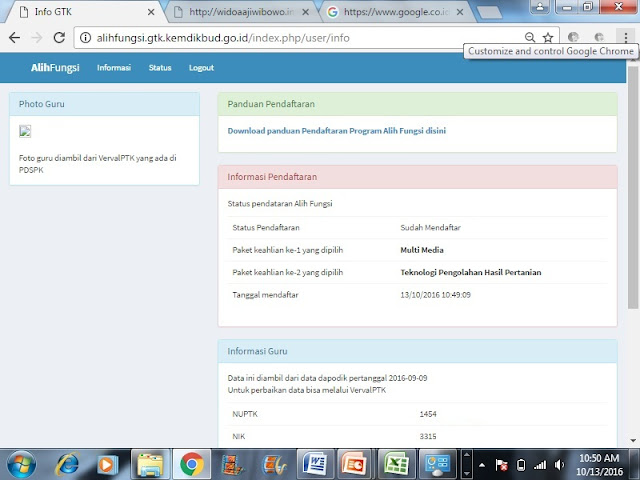Click the zoom magnifier icon in address bar
Image resolution: width=640 pixels, height=480 pixels.
[530, 38]
